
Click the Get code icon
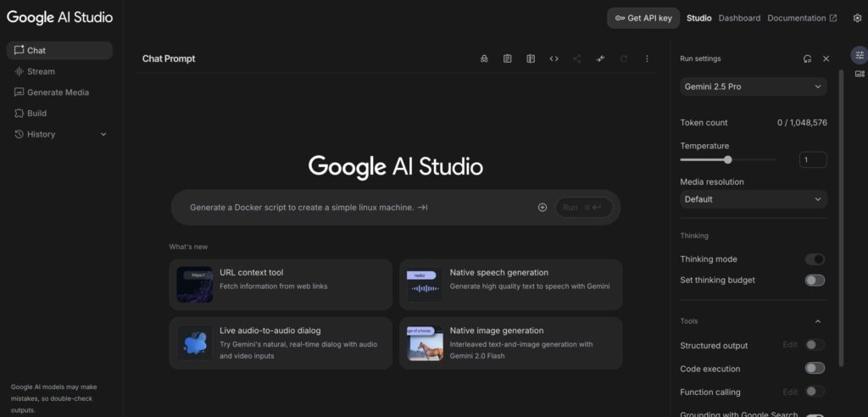tap(554, 58)
